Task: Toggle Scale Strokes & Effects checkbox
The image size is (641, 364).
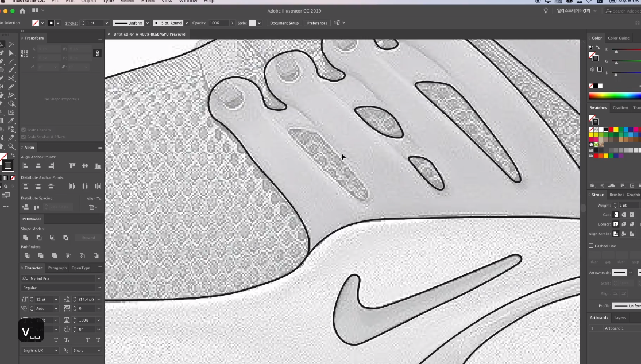Action: [x=24, y=137]
